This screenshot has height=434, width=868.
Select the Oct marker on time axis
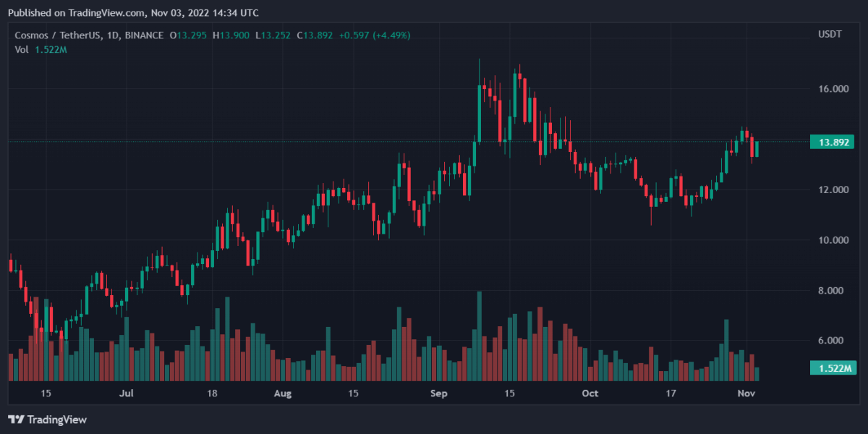tap(590, 393)
